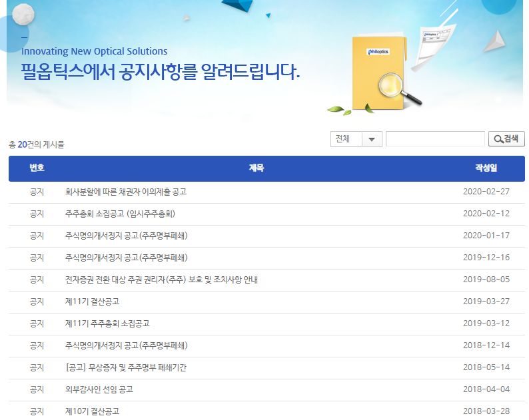Click the 번호 column header

coord(37,168)
